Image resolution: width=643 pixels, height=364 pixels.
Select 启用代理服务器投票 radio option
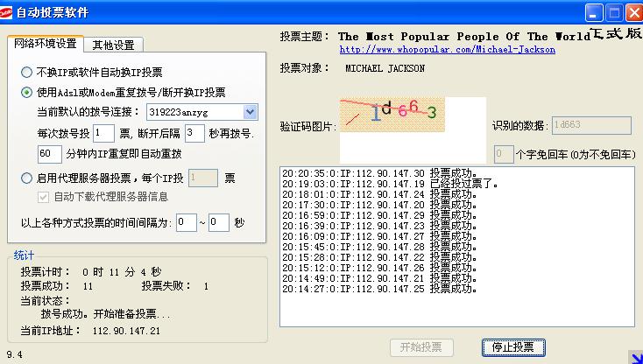tap(27, 178)
